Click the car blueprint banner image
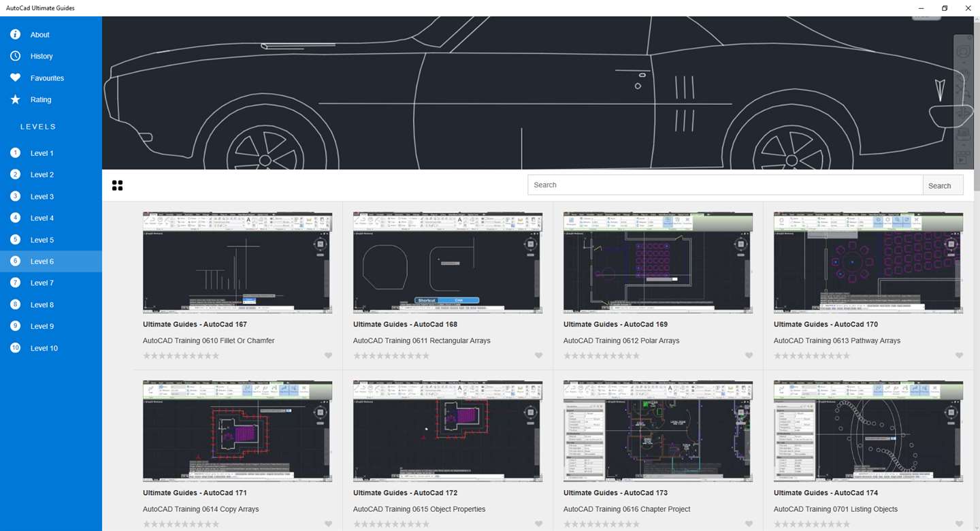Image resolution: width=980 pixels, height=531 pixels. 538,93
